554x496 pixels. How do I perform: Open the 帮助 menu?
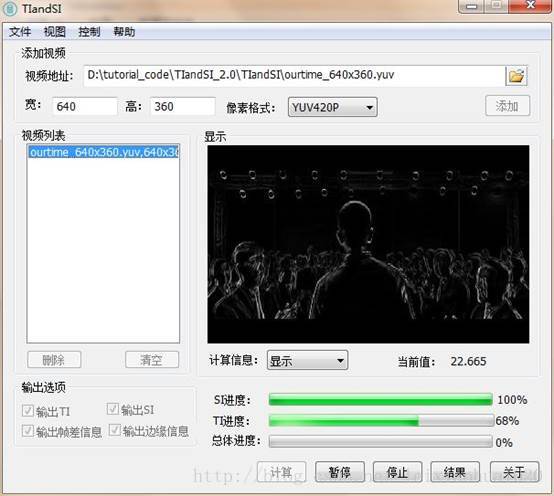124,32
